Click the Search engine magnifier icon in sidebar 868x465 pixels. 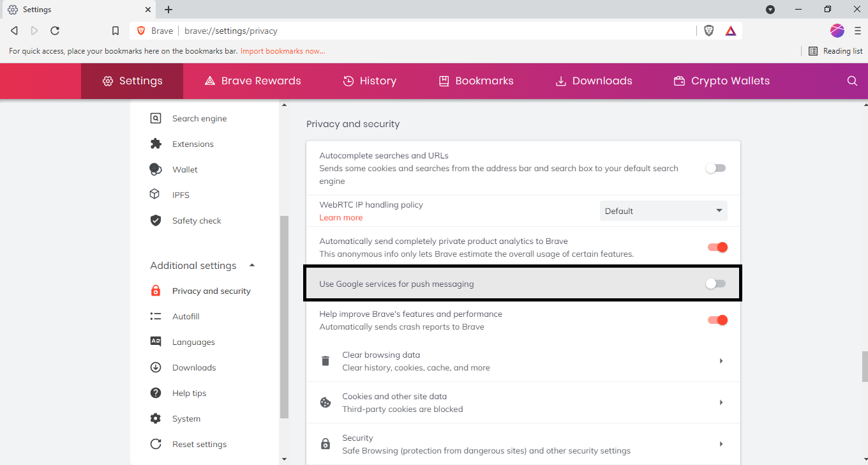pos(156,118)
